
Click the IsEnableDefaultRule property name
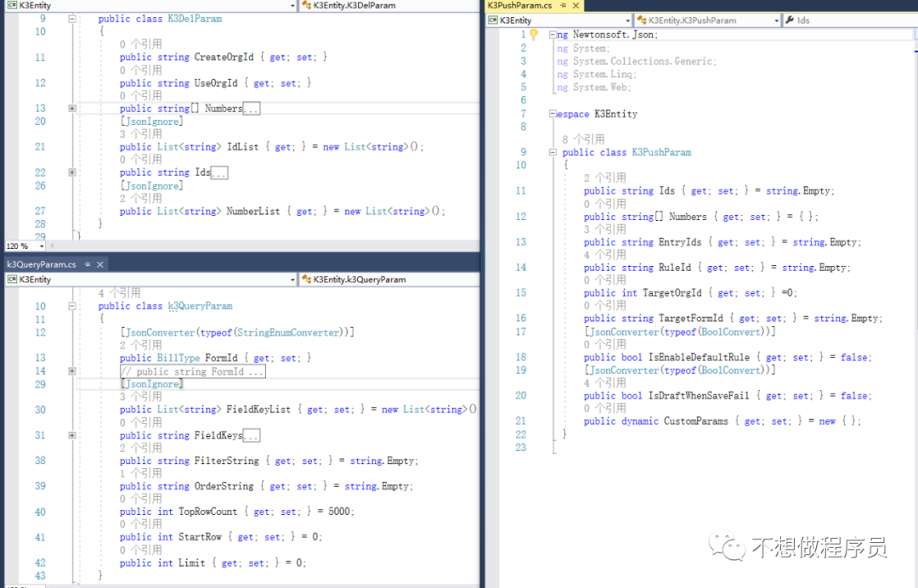[699, 358]
